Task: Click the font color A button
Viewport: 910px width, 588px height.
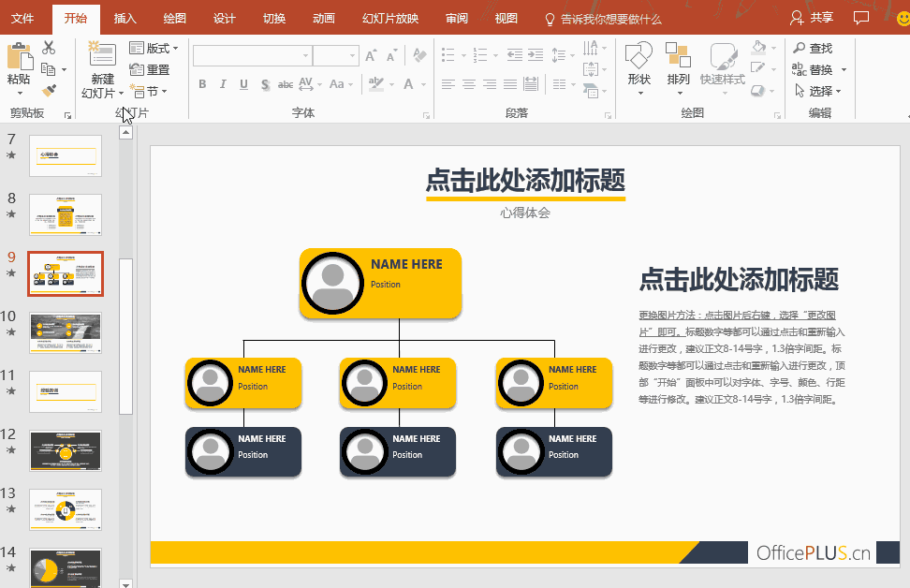Action: pos(408,84)
